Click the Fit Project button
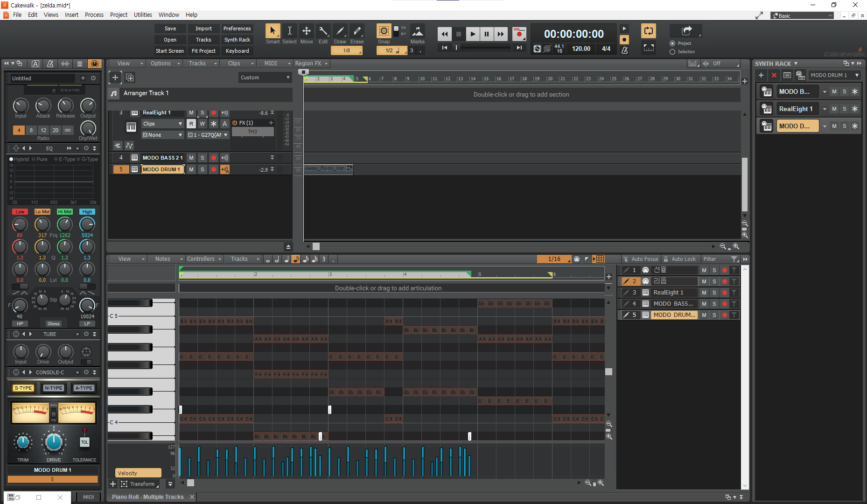This screenshot has height=504, width=867. [203, 51]
